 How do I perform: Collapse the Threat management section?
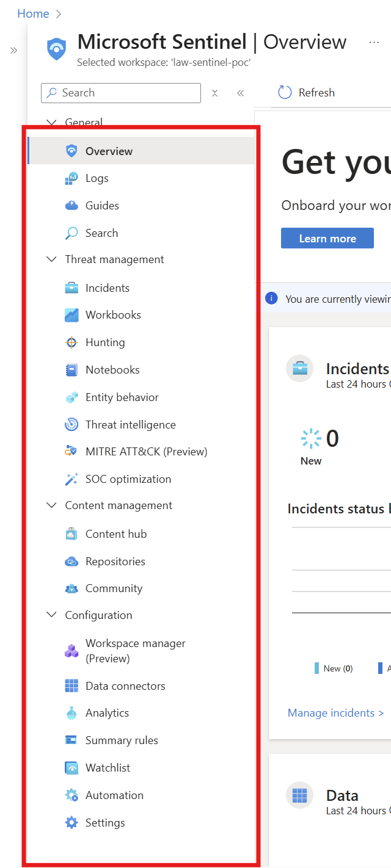click(x=52, y=259)
